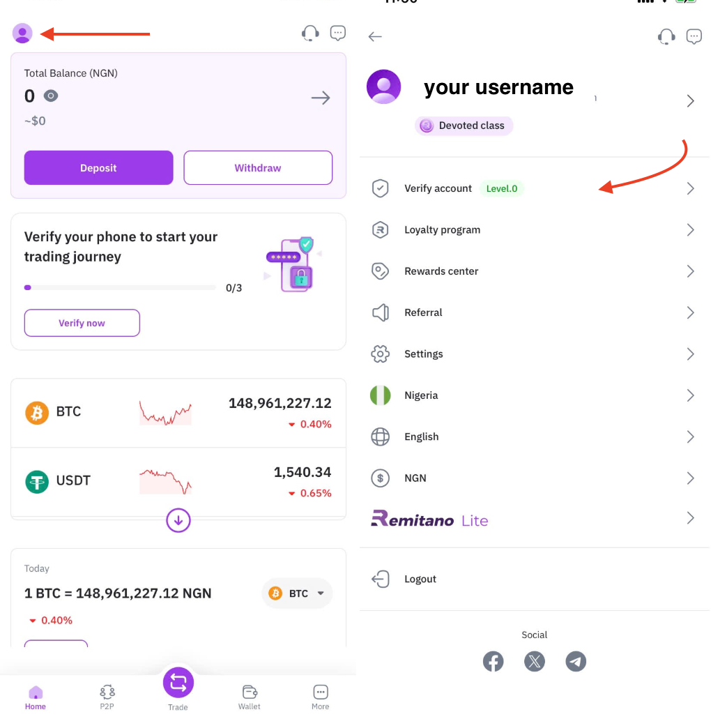Screen dimensions: 711x728
Task: Open the central Trade swap button
Action: pyautogui.click(x=178, y=683)
